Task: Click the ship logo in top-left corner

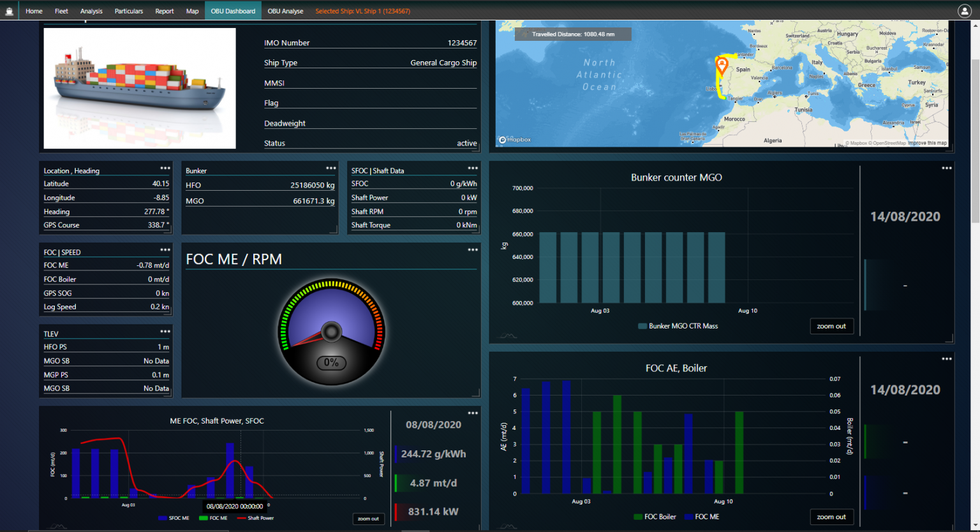Action: [10, 10]
